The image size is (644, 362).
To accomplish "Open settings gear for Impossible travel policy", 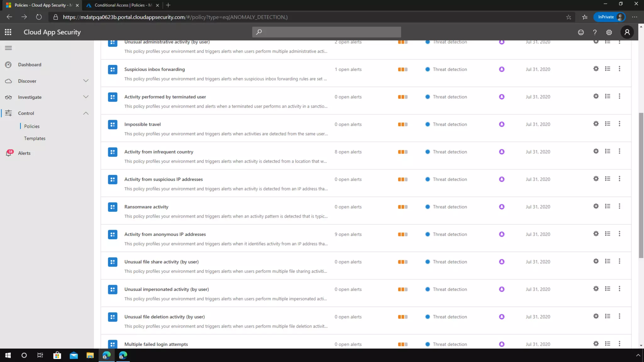I will (596, 124).
